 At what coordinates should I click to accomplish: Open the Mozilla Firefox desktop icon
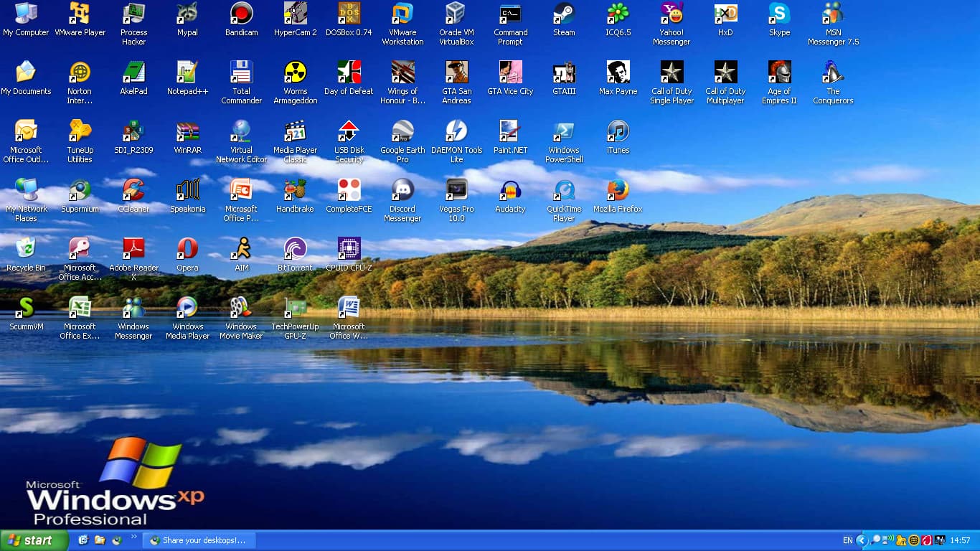click(x=618, y=191)
